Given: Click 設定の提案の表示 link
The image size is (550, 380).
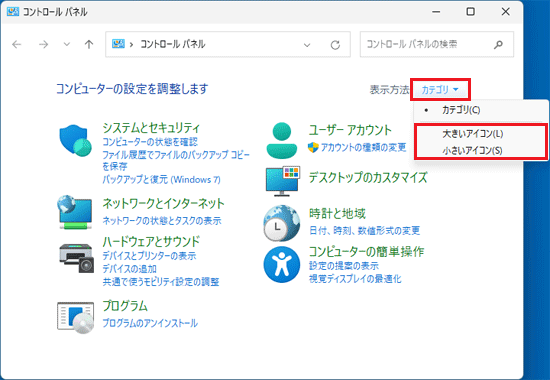Looking at the screenshot, I should click(344, 266).
